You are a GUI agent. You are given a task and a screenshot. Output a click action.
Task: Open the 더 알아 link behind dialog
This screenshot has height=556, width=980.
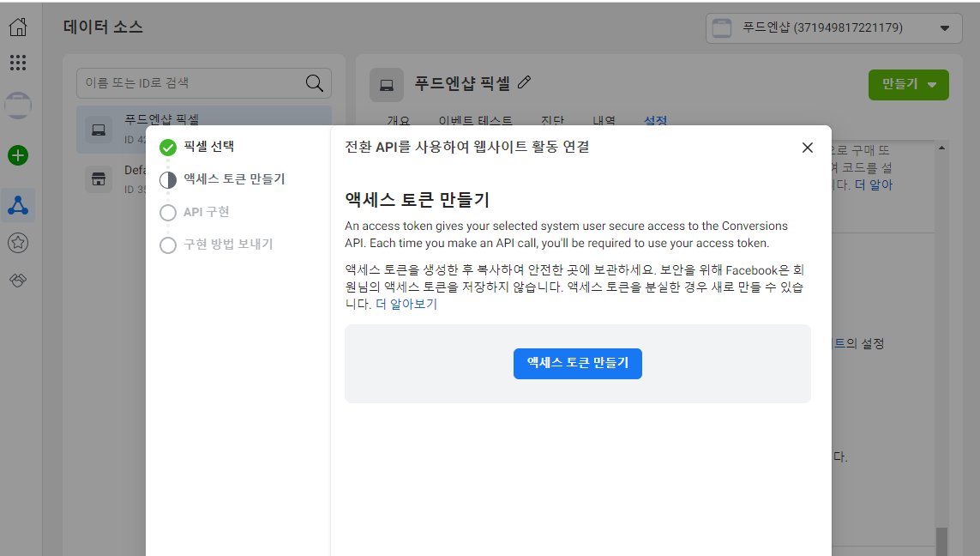[x=874, y=185]
